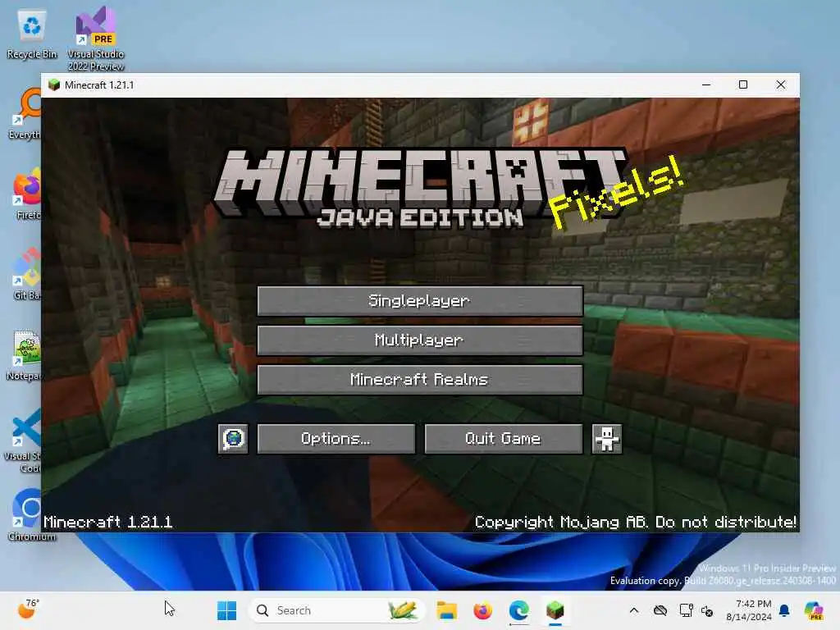Open the Options screen

tap(336, 440)
